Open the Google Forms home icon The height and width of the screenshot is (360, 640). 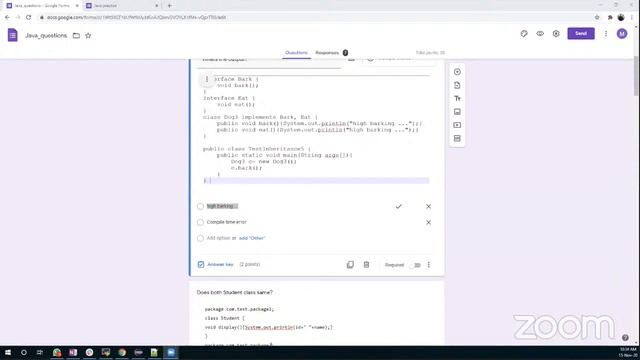click(13, 35)
